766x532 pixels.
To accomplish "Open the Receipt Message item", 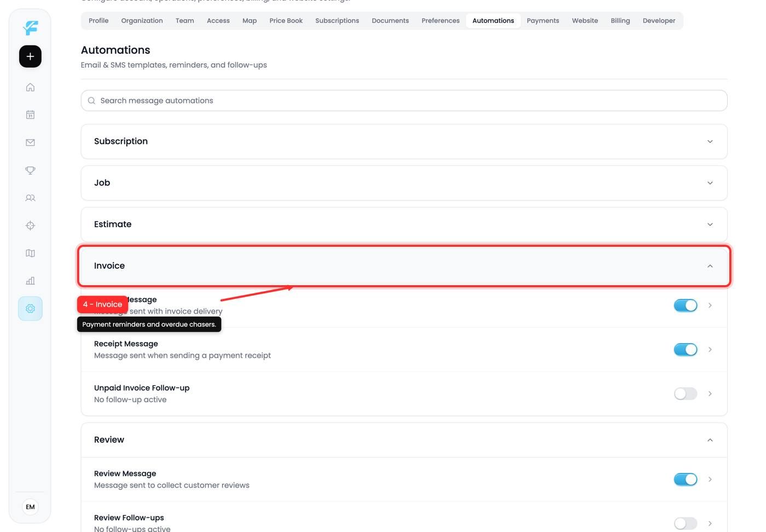I will tap(404, 350).
